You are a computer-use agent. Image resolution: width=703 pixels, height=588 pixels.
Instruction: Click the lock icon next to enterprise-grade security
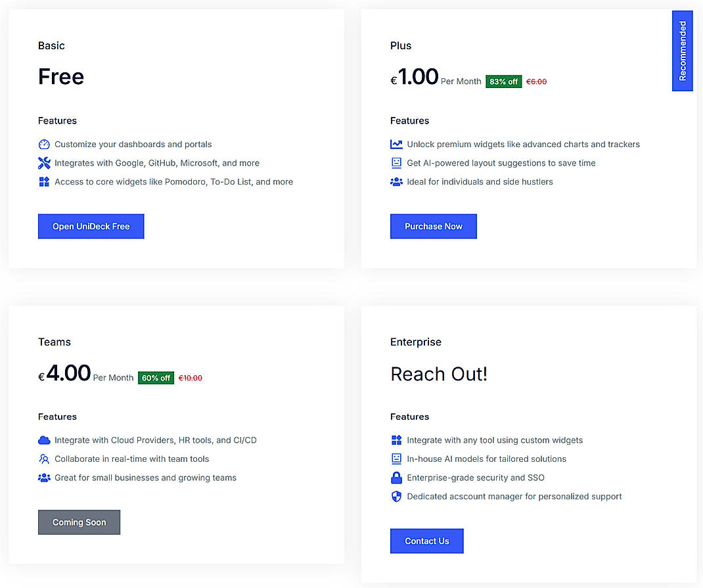pos(396,478)
